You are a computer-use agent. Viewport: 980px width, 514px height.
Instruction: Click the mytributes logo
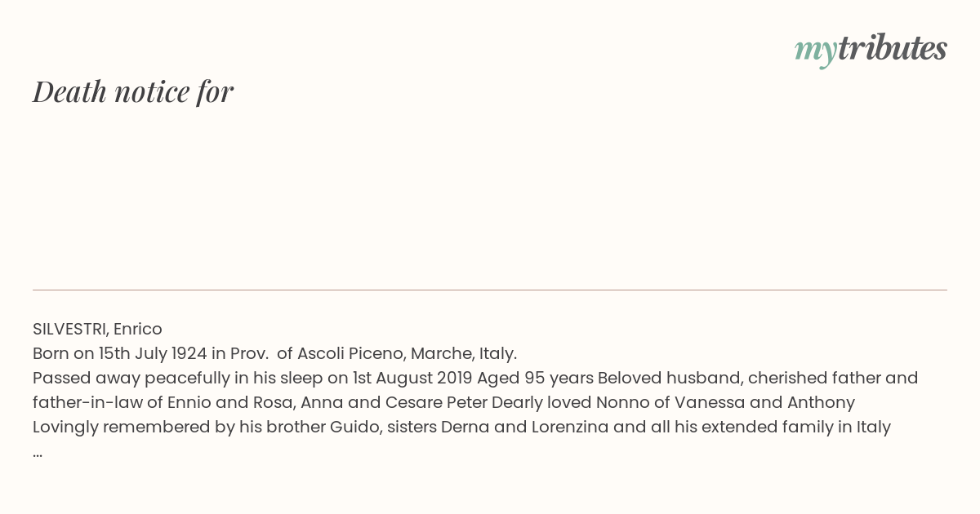click(x=871, y=50)
